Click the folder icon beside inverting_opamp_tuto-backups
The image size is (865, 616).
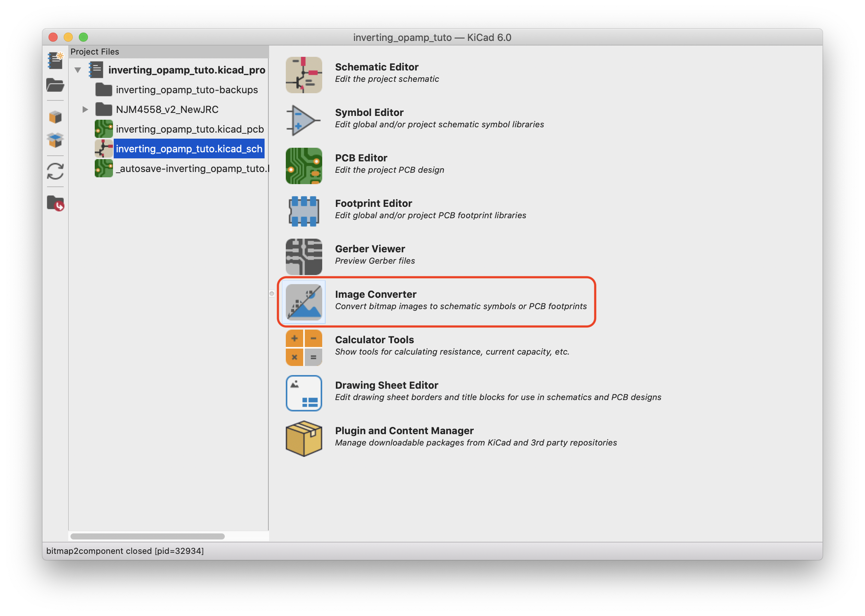(103, 90)
